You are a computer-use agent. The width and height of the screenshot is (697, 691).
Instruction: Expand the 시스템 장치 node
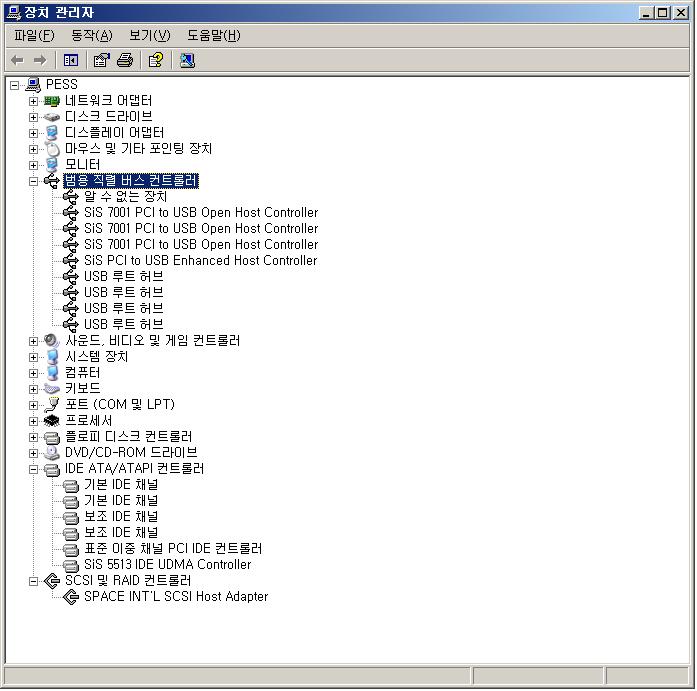pos(33,357)
